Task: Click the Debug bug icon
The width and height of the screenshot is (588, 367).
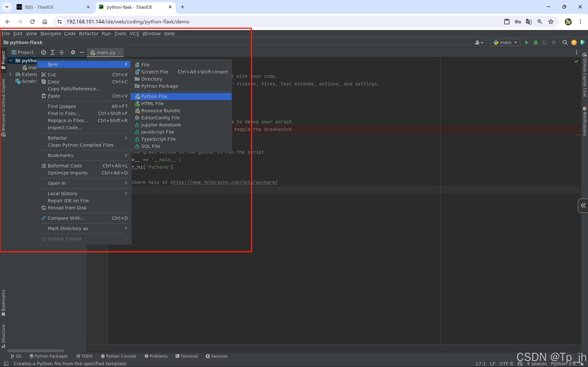Action: coord(536,42)
